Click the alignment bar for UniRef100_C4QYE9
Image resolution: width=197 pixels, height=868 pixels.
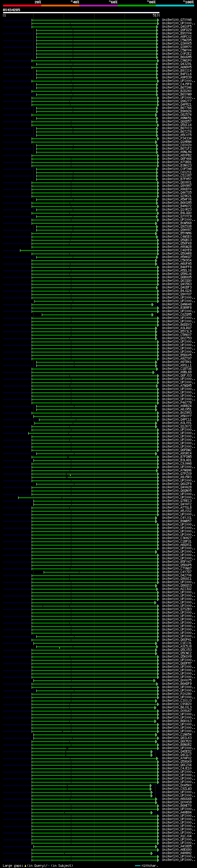coord(89,250)
